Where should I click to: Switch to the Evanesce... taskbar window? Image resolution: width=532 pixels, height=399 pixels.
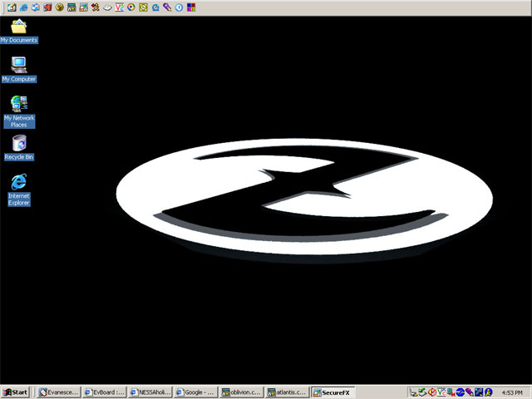pos(59,392)
